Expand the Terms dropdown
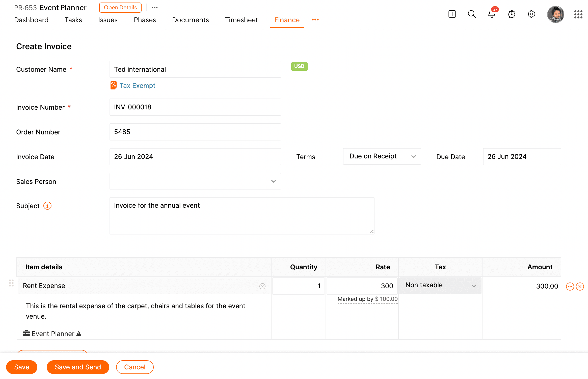Image resolution: width=588 pixels, height=379 pixels. (x=382, y=156)
